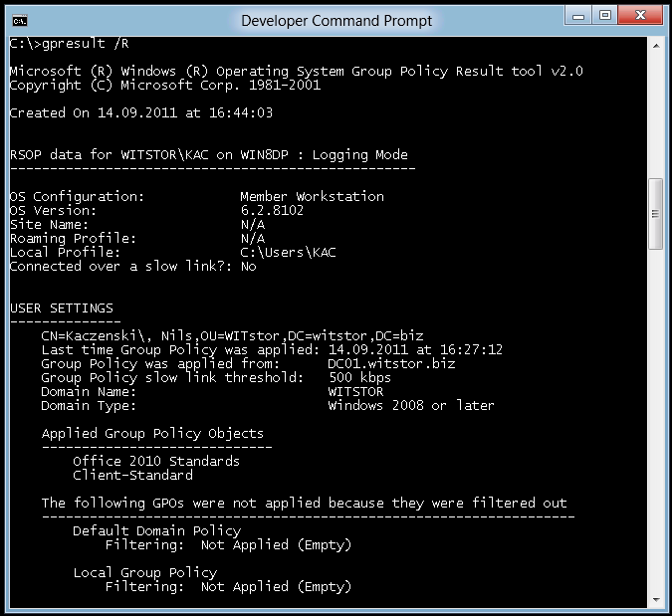Click 'The following GPOs were not applied' line
This screenshot has height=616, width=672.
(304, 503)
